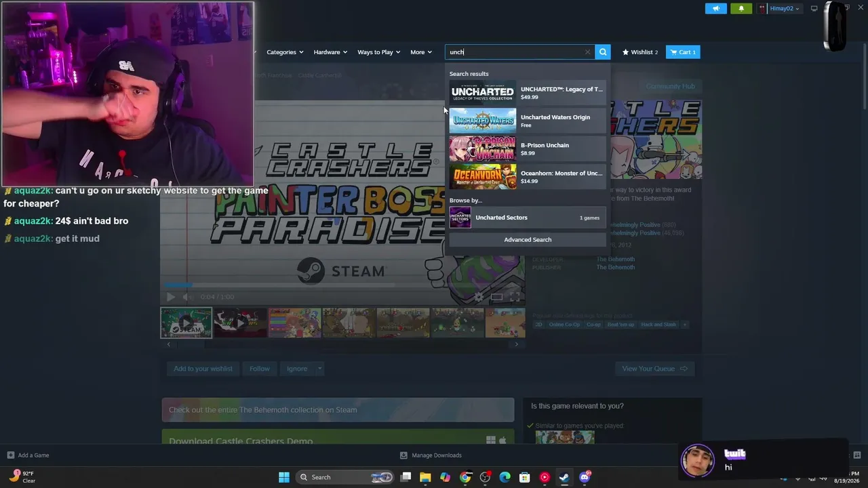This screenshot has height=488, width=868.
Task: Open the Steam announcements megaphone icon
Action: click(x=715, y=9)
